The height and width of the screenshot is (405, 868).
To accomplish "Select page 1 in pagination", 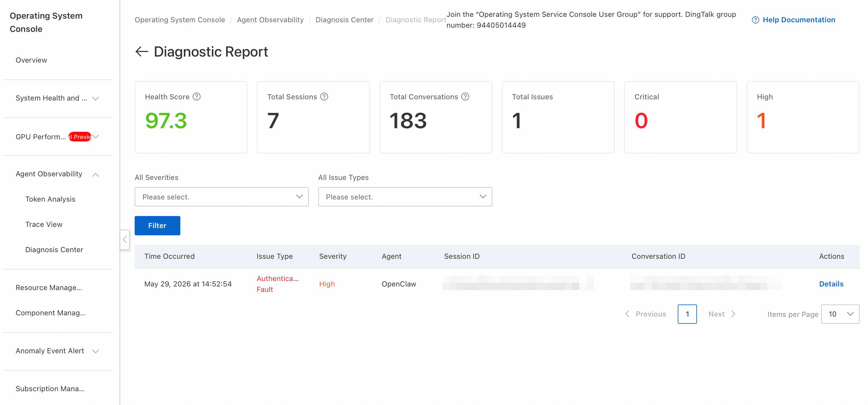I will [x=687, y=314].
